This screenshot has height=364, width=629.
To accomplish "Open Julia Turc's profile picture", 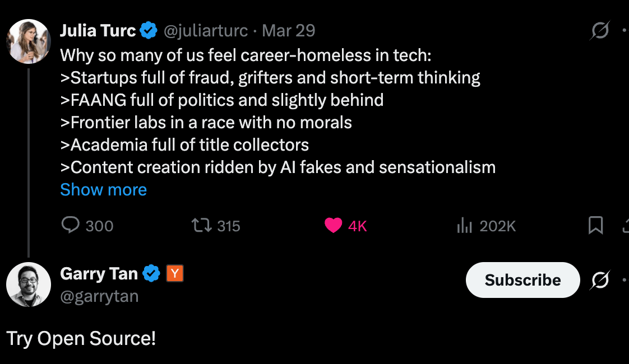I will pyautogui.click(x=29, y=41).
